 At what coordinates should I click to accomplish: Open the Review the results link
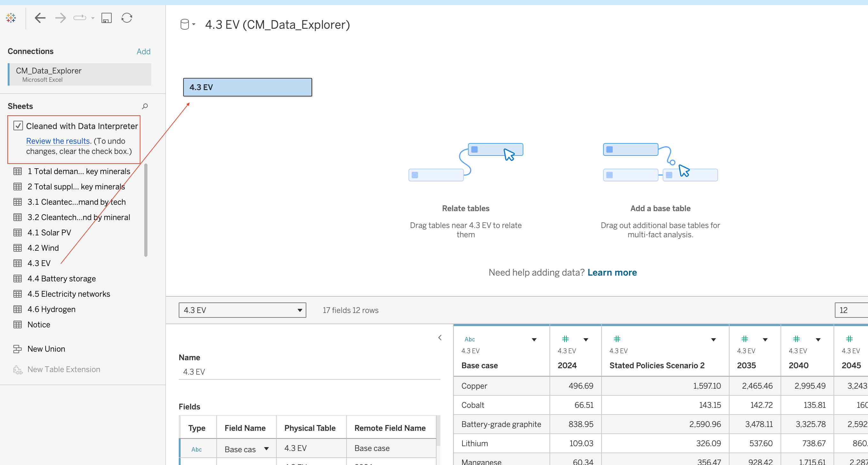pos(58,141)
